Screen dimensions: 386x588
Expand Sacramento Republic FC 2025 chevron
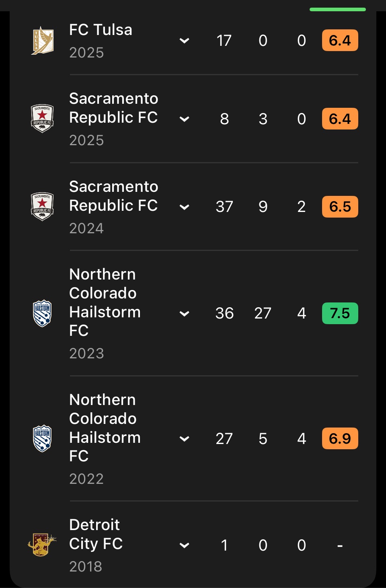[184, 119]
